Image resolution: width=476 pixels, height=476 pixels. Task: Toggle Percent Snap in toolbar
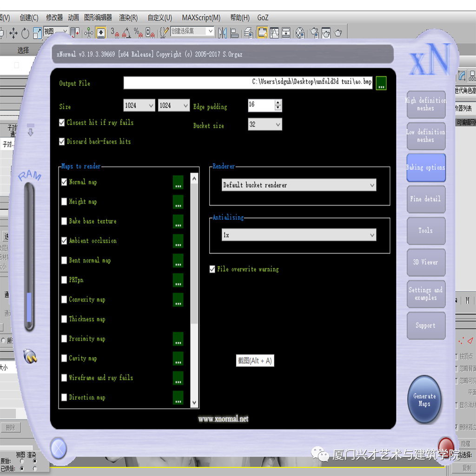point(138,33)
